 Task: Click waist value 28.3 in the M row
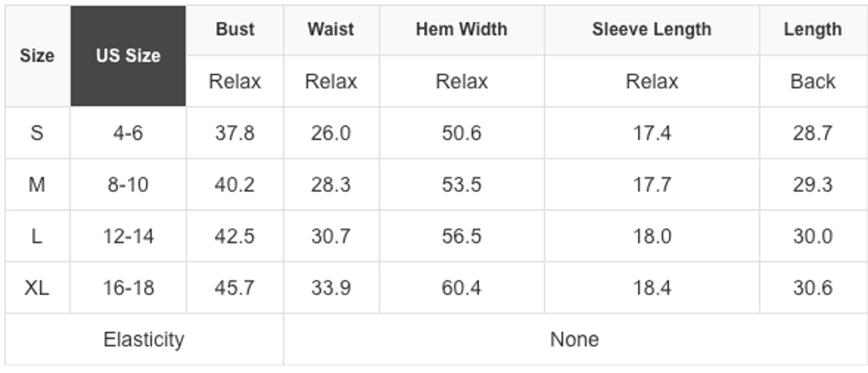coord(331,185)
